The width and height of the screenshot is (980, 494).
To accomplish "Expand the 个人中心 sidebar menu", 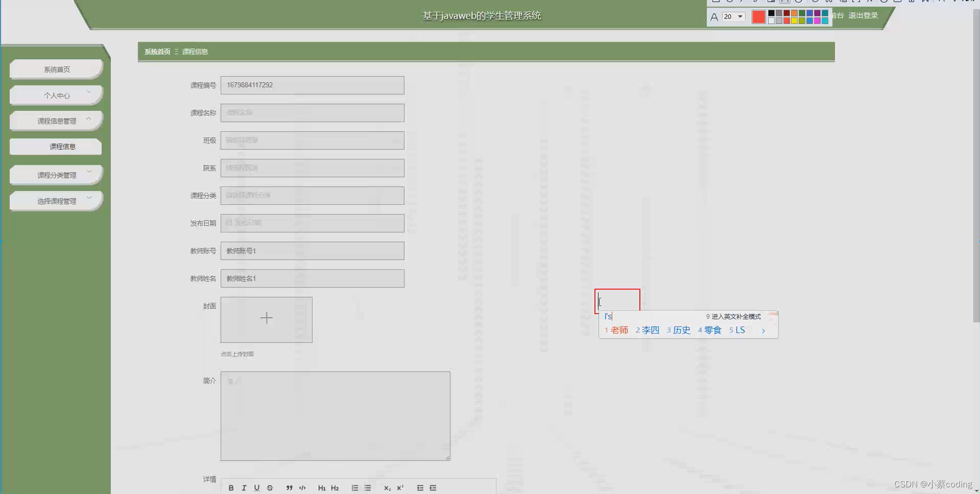I will coord(56,95).
